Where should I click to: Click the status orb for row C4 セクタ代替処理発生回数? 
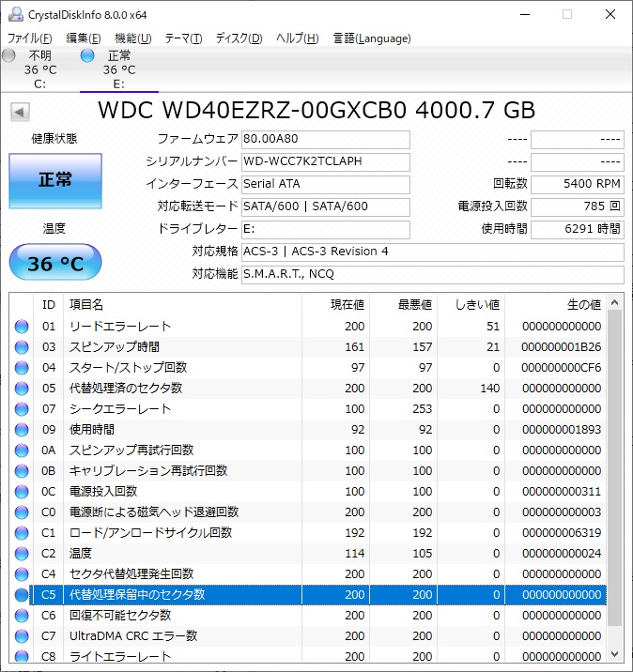click(x=22, y=574)
